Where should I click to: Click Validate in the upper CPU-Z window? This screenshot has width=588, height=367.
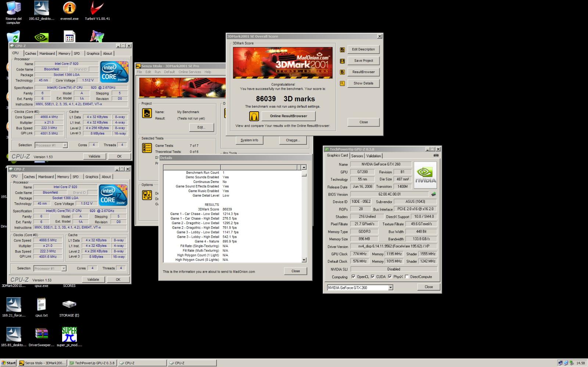94,156
